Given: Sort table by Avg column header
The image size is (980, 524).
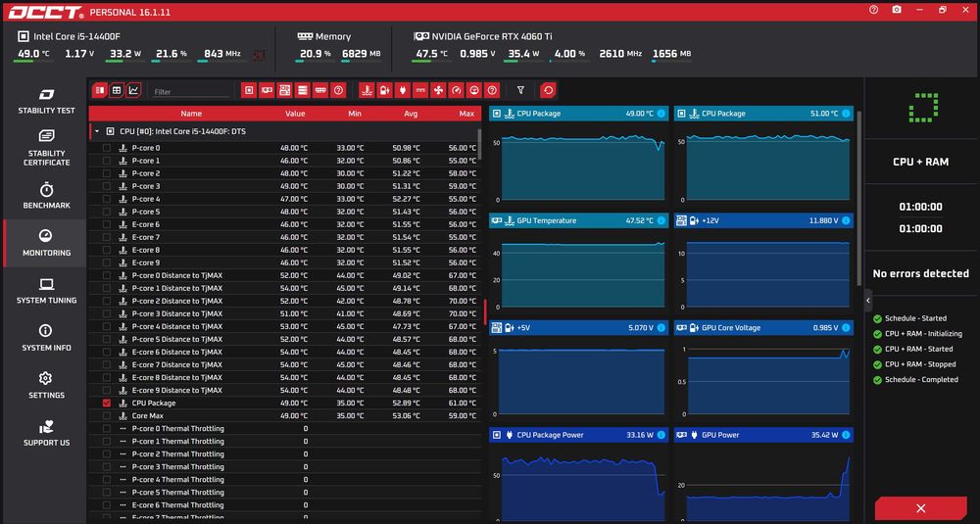Looking at the screenshot, I should pyautogui.click(x=410, y=114).
